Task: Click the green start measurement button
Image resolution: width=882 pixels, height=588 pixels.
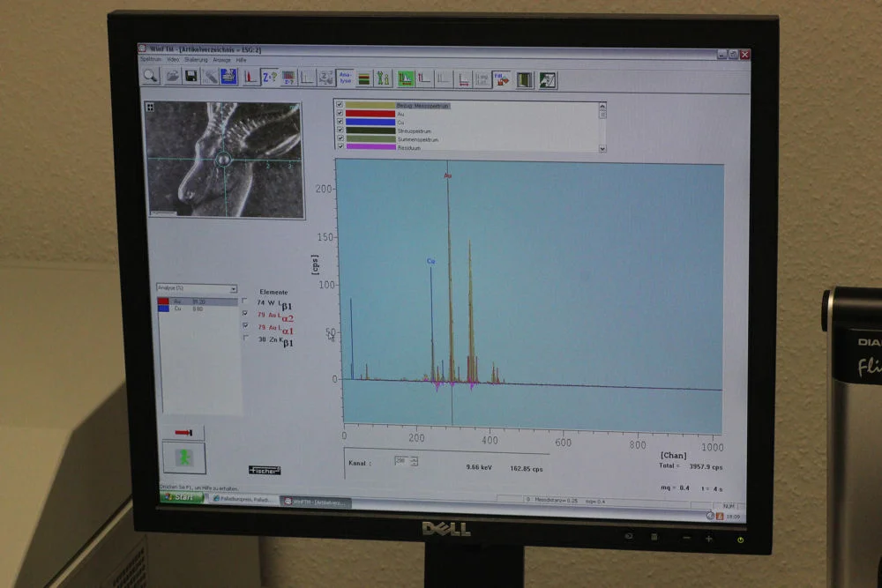Action: (x=184, y=458)
